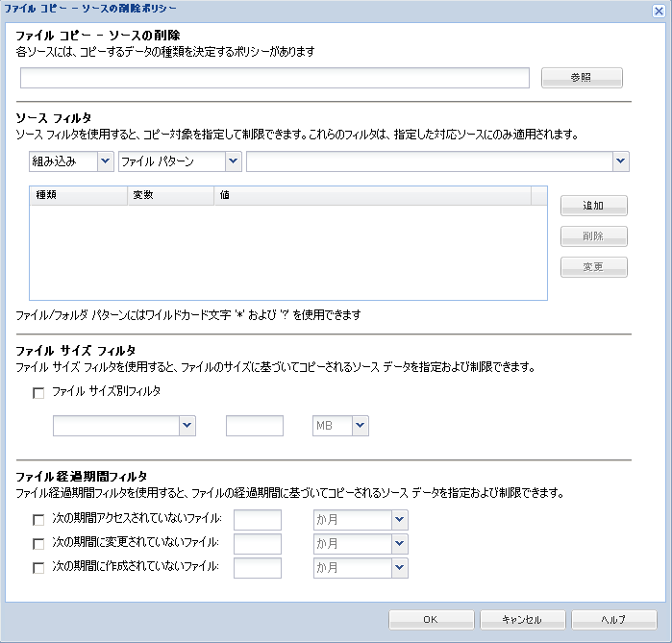Enable the ファイル サイズ別フィルタ checkbox
This screenshot has height=643, width=672.
click(x=38, y=393)
